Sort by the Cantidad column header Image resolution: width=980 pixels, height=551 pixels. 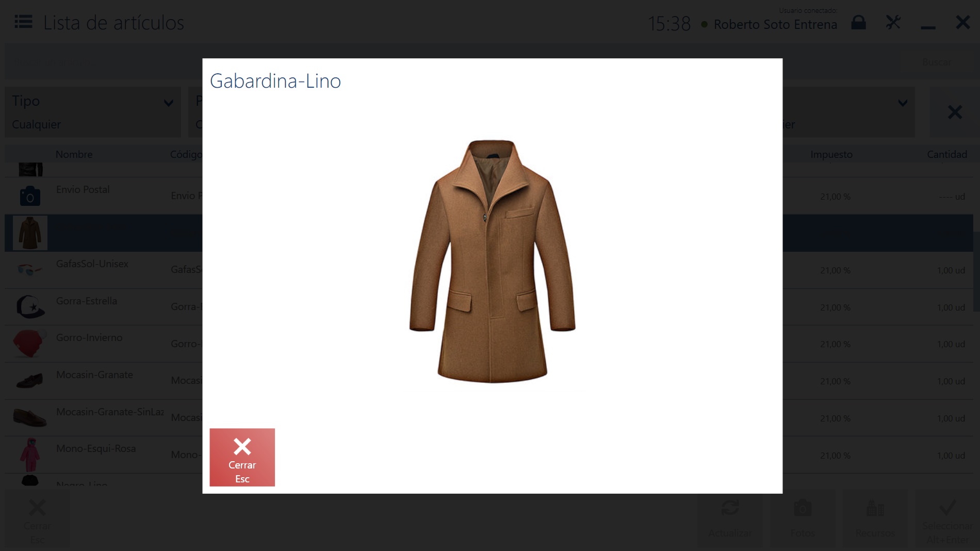click(946, 154)
